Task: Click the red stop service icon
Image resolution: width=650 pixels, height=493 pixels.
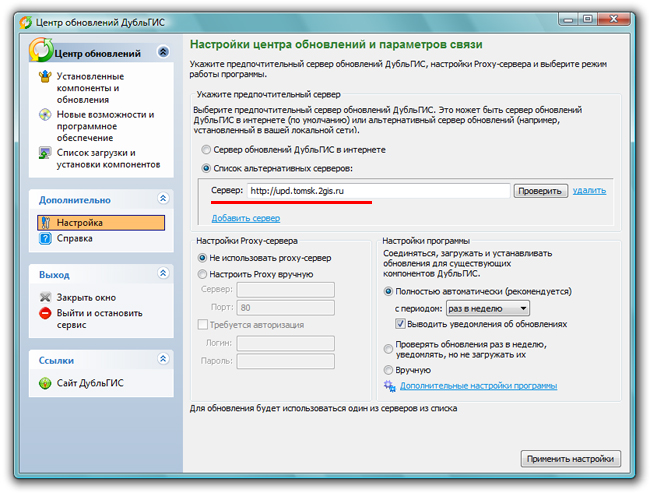Action: [45, 313]
